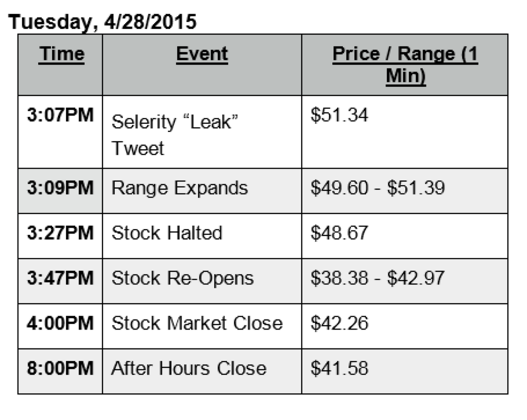Select the Selerity "Leak" Tweet event cell
527x420 pixels.
click(174, 135)
